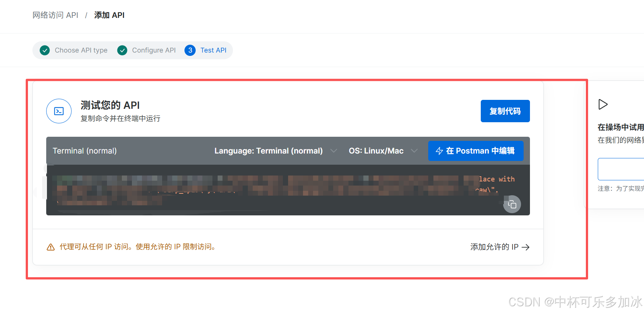Viewport: 644px width, 313px height.
Task: Click the terminal icon beside 测试您的 API
Action: [59, 111]
